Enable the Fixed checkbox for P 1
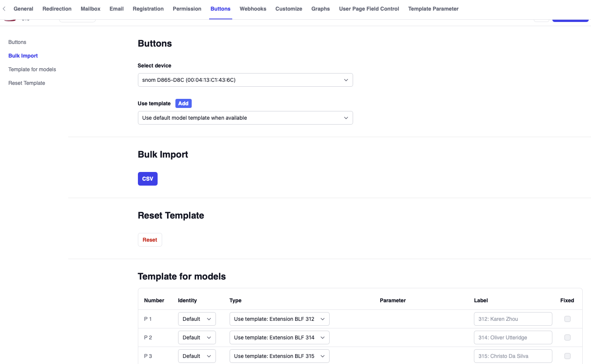This screenshot has width=591, height=364. pos(567,319)
